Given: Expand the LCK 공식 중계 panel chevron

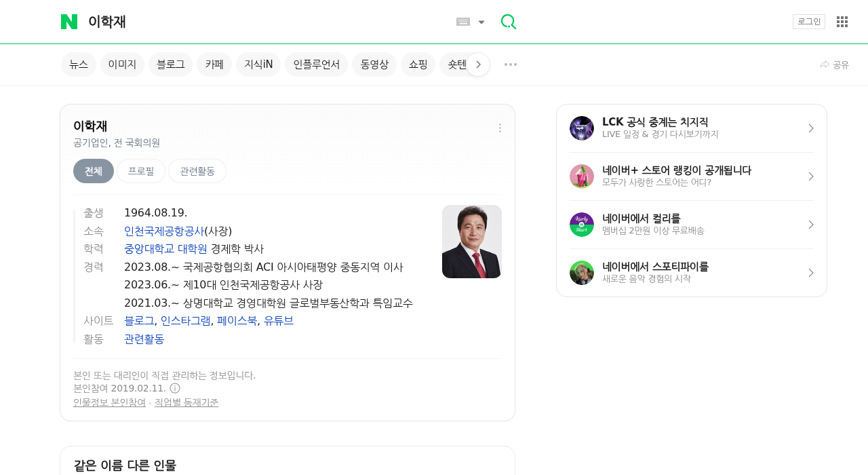Looking at the screenshot, I should pyautogui.click(x=811, y=128).
